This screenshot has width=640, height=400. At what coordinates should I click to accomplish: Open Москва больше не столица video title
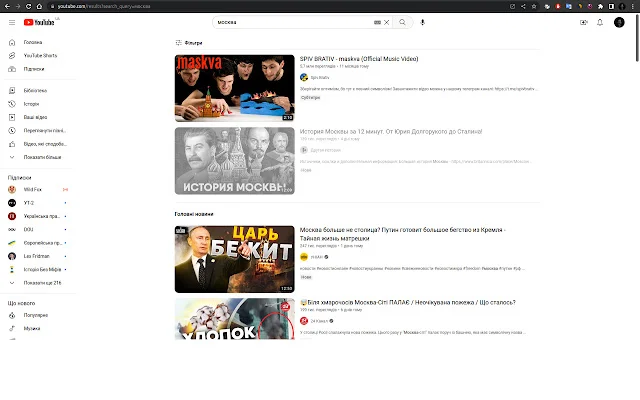point(402,234)
